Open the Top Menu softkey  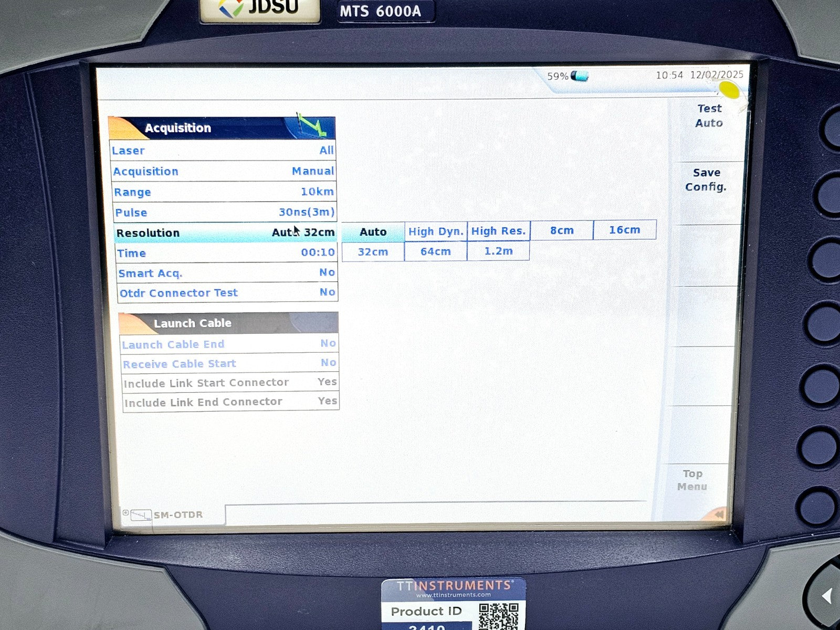point(692,480)
